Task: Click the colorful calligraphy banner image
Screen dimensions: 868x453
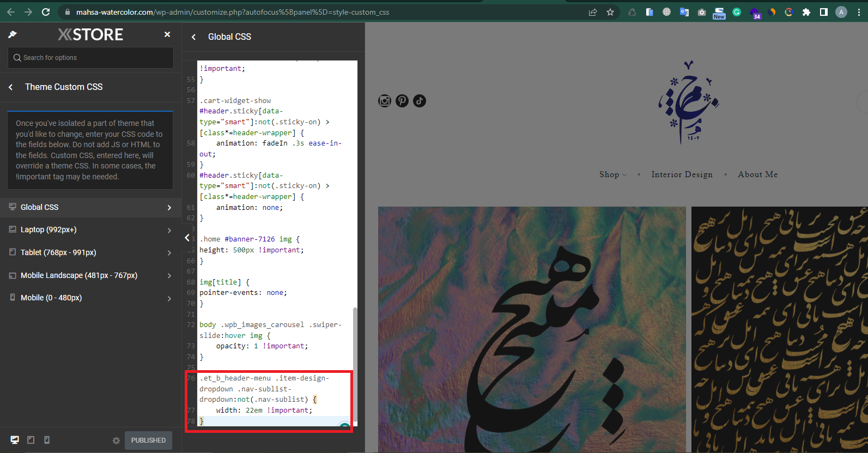Action: click(x=532, y=329)
